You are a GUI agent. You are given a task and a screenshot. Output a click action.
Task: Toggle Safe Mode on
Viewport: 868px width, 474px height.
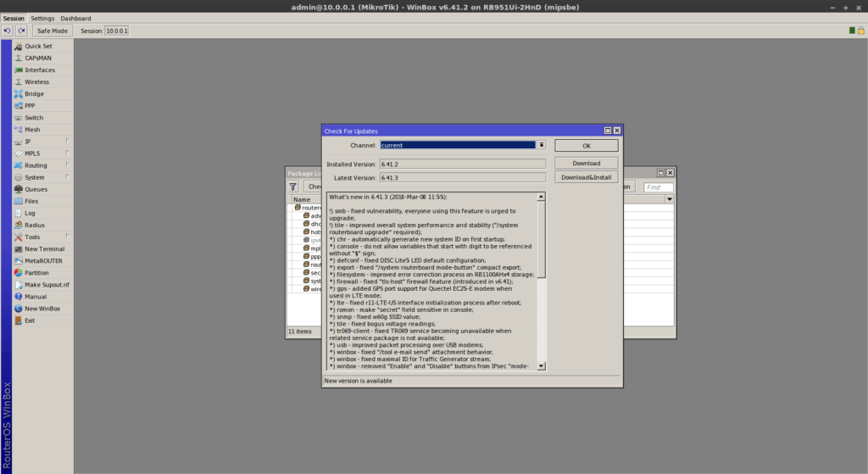tap(52, 31)
